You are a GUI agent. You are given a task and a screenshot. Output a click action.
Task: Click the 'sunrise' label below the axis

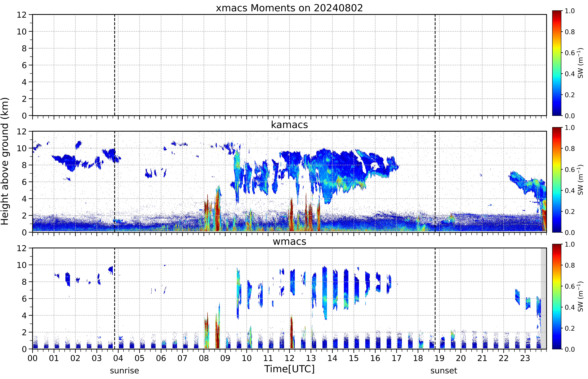(x=124, y=371)
